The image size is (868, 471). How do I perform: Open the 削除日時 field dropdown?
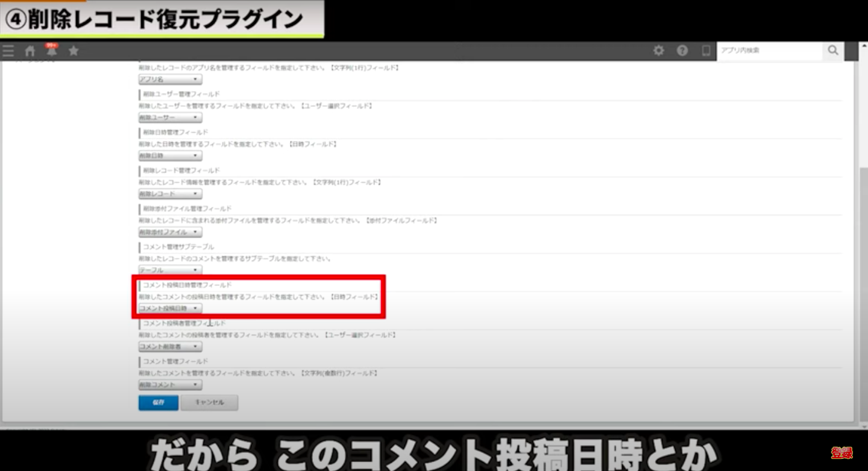tap(170, 156)
